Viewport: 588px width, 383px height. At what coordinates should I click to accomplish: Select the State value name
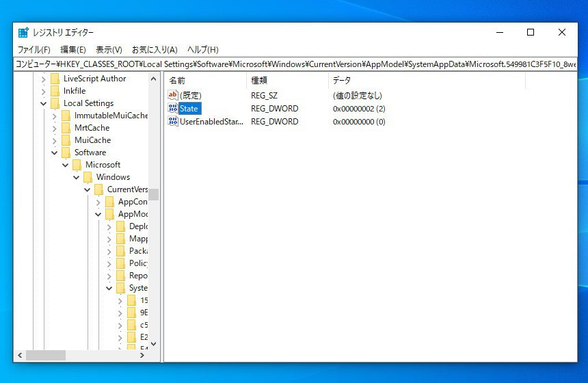pos(189,109)
